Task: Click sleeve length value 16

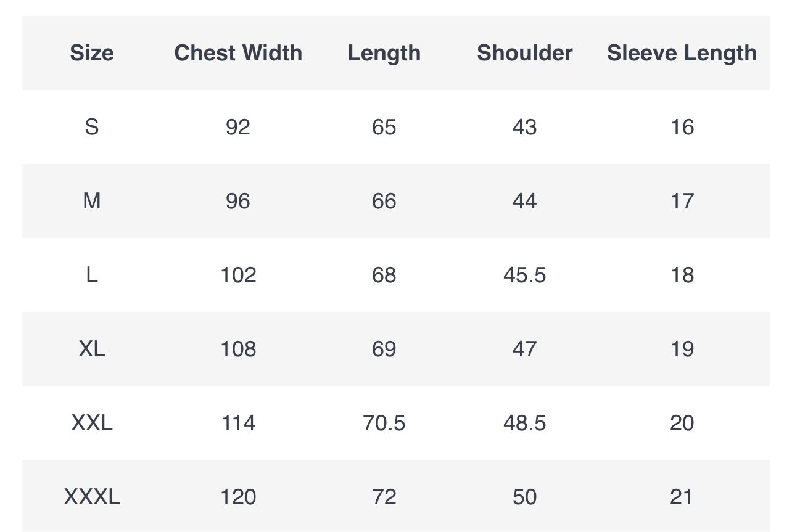Action: tap(682, 127)
